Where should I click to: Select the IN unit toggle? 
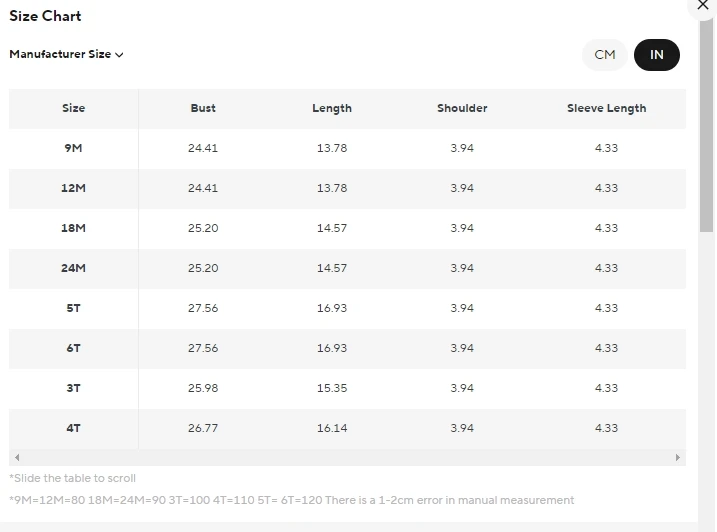pyautogui.click(x=656, y=55)
